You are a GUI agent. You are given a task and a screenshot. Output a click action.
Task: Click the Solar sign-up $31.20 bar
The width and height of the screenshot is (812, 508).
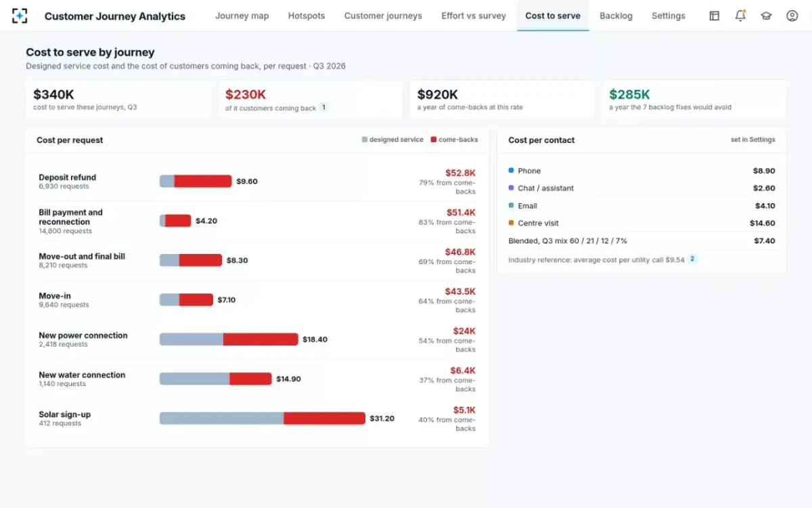263,419
